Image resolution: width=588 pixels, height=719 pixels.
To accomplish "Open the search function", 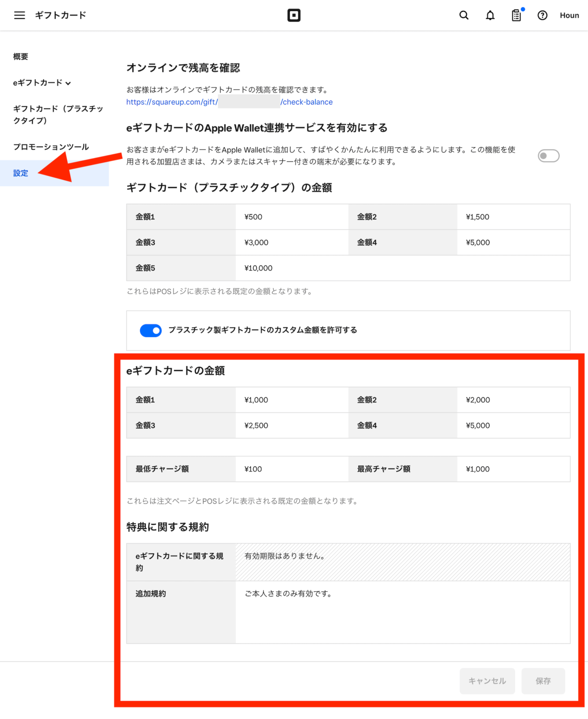I will click(464, 15).
